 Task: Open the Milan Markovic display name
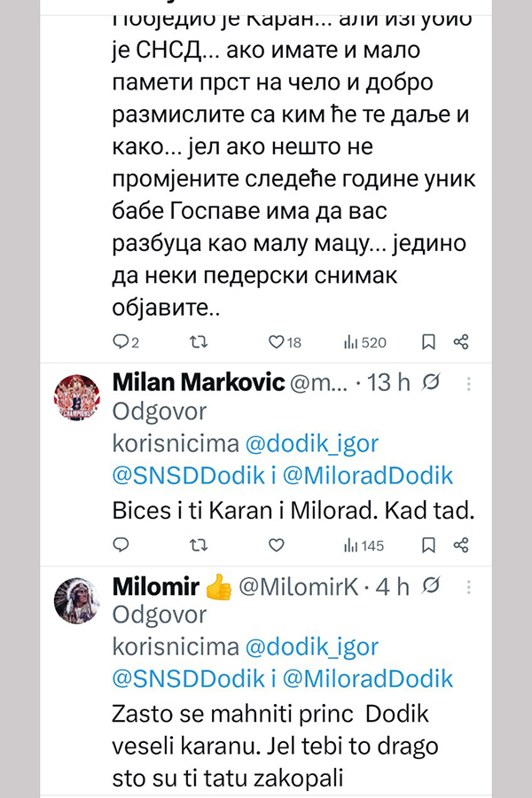(x=199, y=384)
